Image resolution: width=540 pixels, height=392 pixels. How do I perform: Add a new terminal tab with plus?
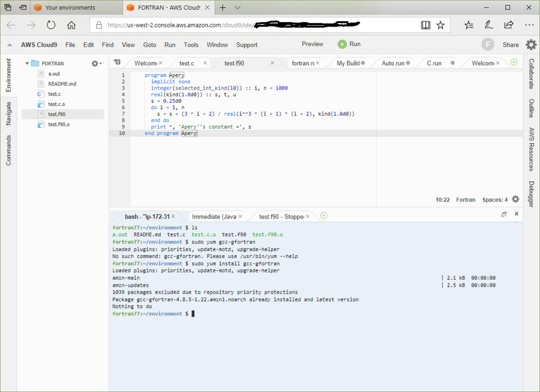coord(323,215)
